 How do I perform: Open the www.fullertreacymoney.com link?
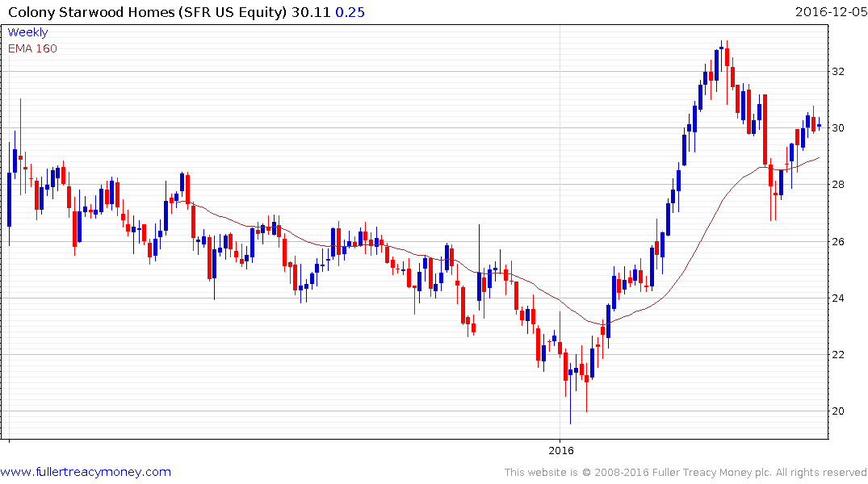pos(86,472)
